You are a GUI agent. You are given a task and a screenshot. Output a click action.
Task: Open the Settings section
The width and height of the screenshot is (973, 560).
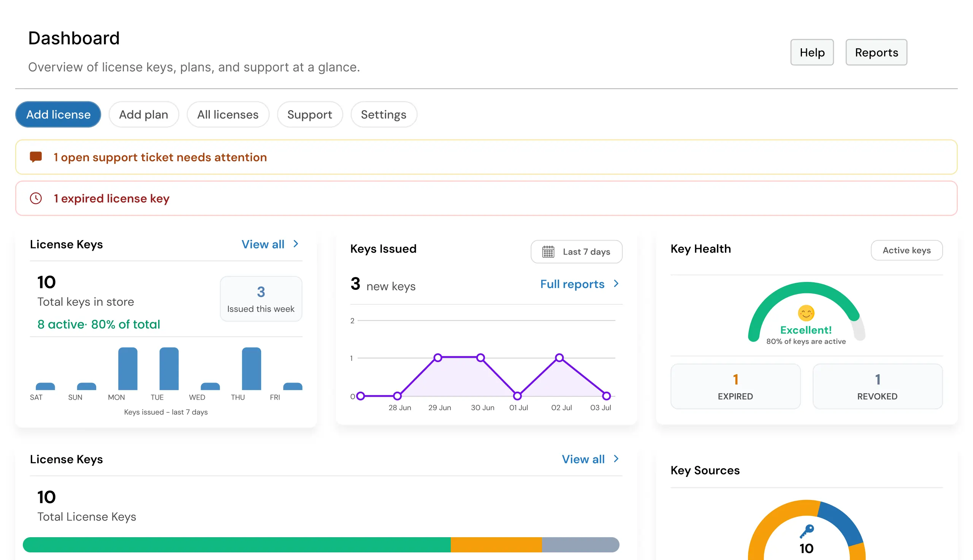383,114
